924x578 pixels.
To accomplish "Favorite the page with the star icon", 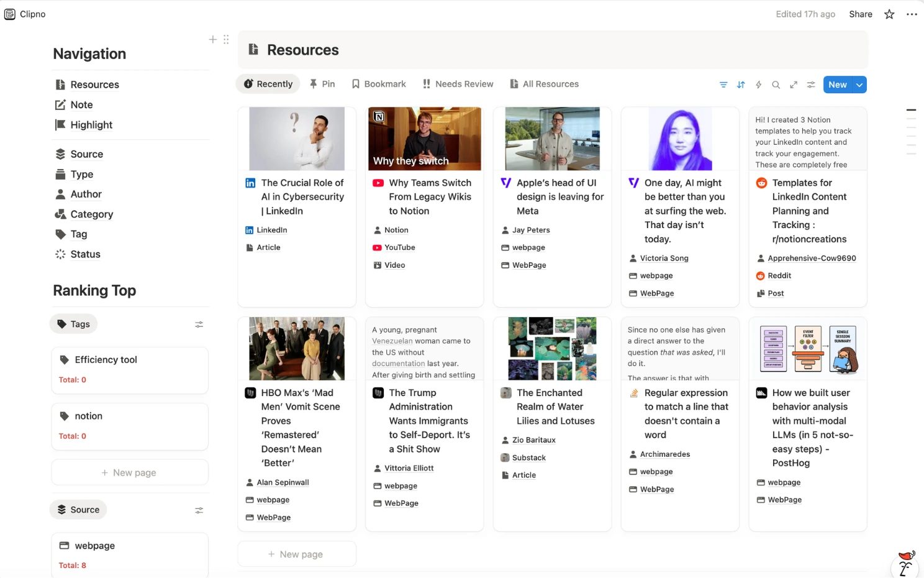I will click(889, 14).
